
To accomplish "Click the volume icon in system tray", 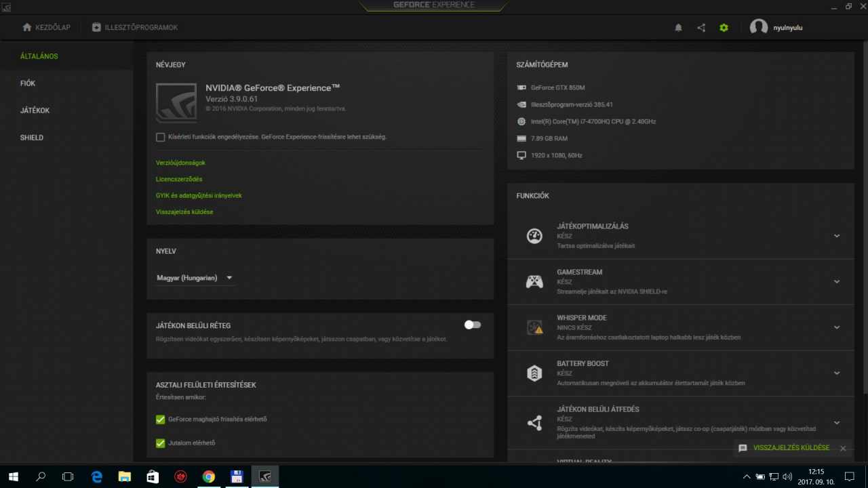I will [787, 476].
